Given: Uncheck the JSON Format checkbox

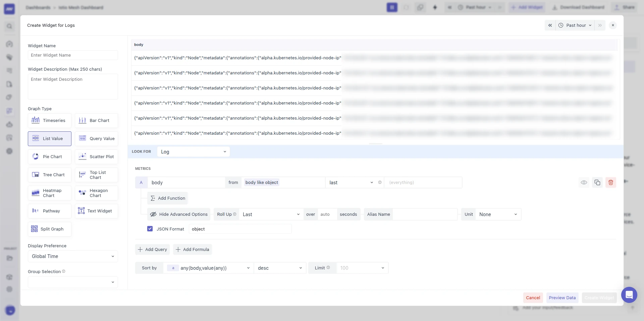Looking at the screenshot, I should tap(150, 229).
